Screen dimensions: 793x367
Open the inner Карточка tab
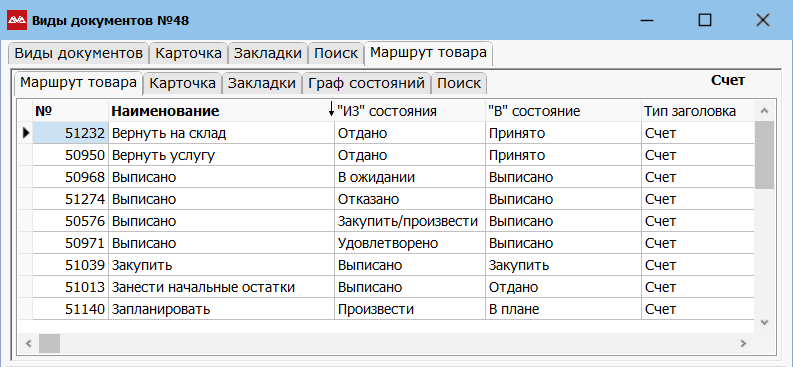pyautogui.click(x=183, y=83)
